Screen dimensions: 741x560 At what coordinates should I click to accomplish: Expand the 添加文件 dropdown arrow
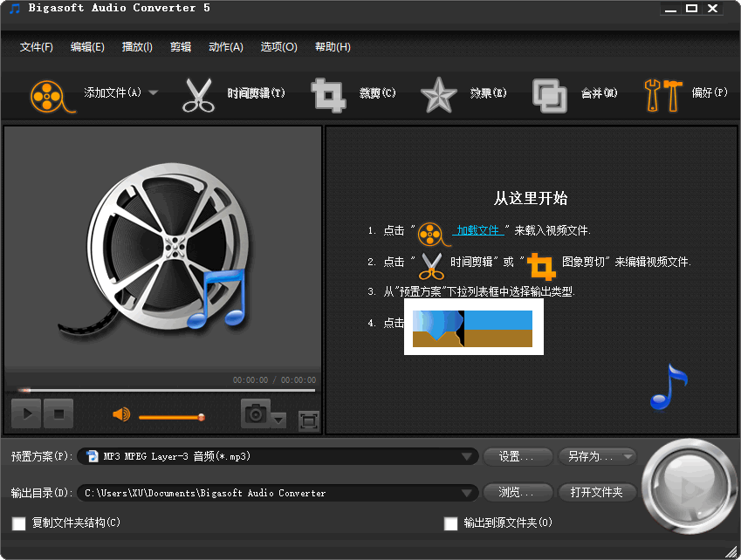pyautogui.click(x=153, y=92)
